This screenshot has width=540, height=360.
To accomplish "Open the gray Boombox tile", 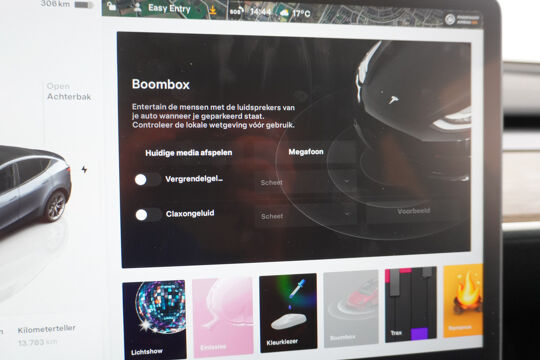I will click(350, 308).
